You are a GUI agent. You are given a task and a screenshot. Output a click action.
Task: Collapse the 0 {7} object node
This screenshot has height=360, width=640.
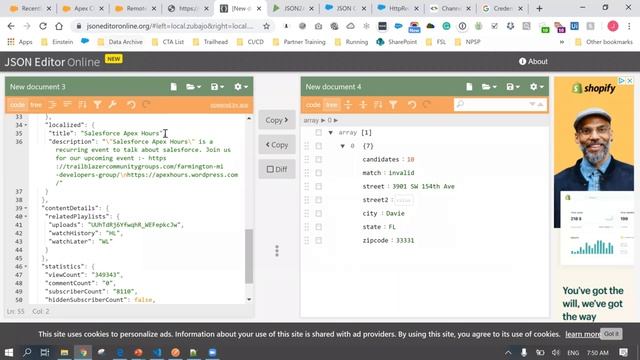click(x=342, y=146)
